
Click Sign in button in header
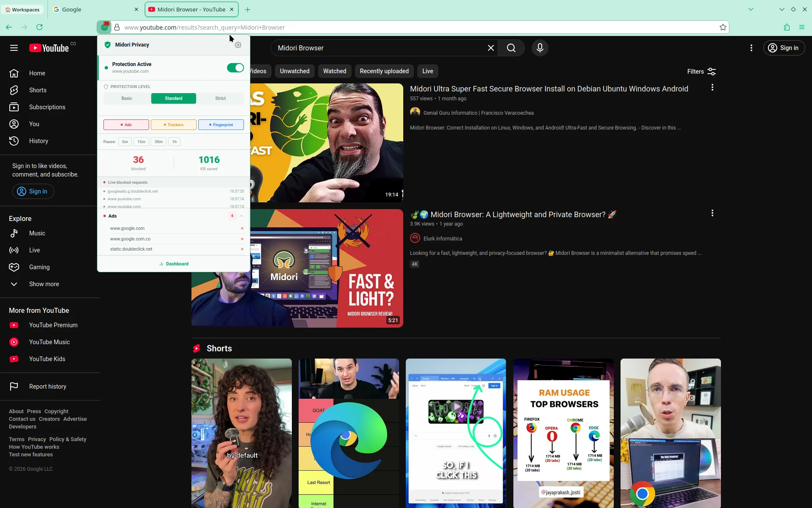click(x=784, y=48)
